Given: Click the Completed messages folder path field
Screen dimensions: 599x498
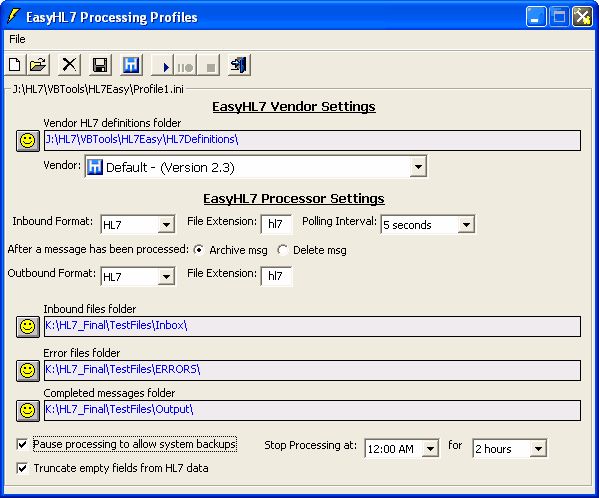Looking at the screenshot, I should tap(312, 410).
